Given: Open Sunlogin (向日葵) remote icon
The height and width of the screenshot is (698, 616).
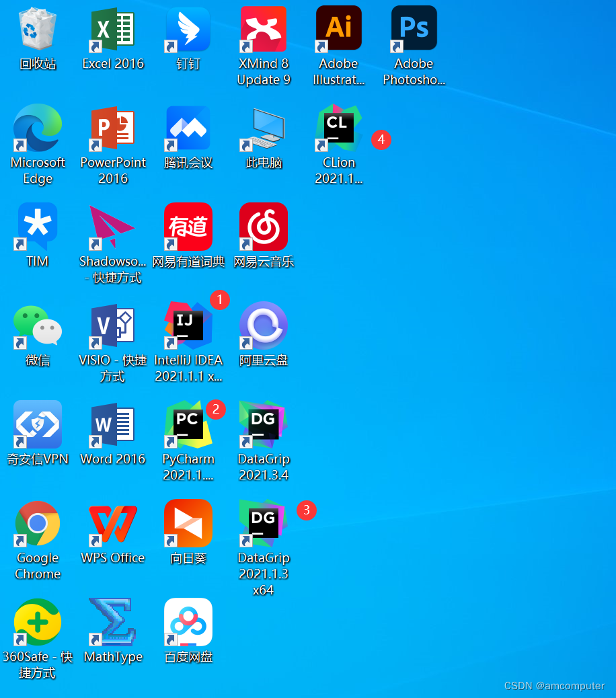Looking at the screenshot, I should pyautogui.click(x=188, y=523).
